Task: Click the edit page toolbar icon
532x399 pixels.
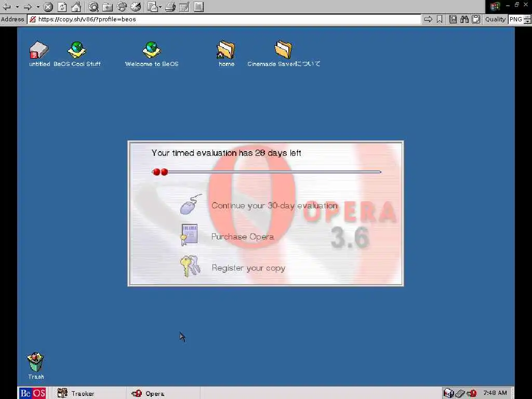Action: [x=184, y=6]
